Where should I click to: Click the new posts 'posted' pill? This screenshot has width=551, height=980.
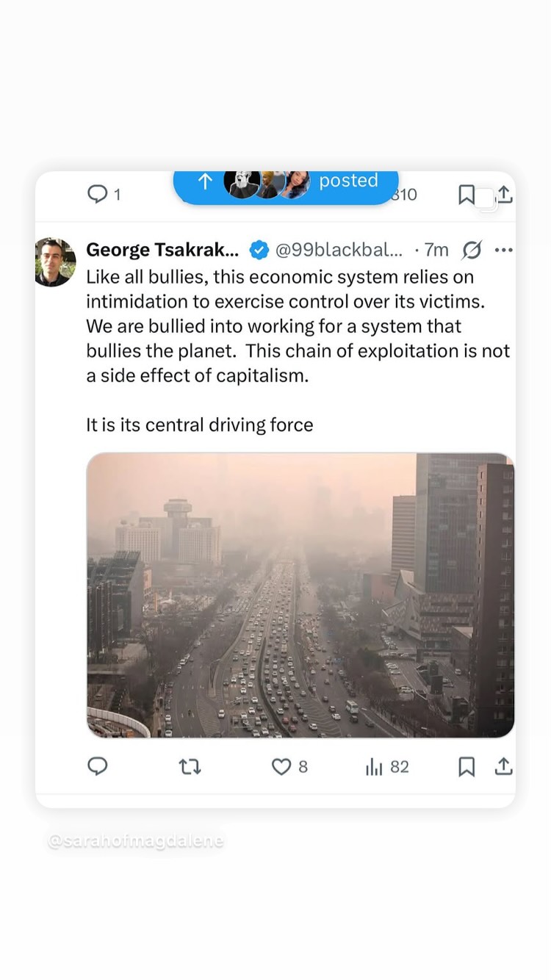[286, 182]
